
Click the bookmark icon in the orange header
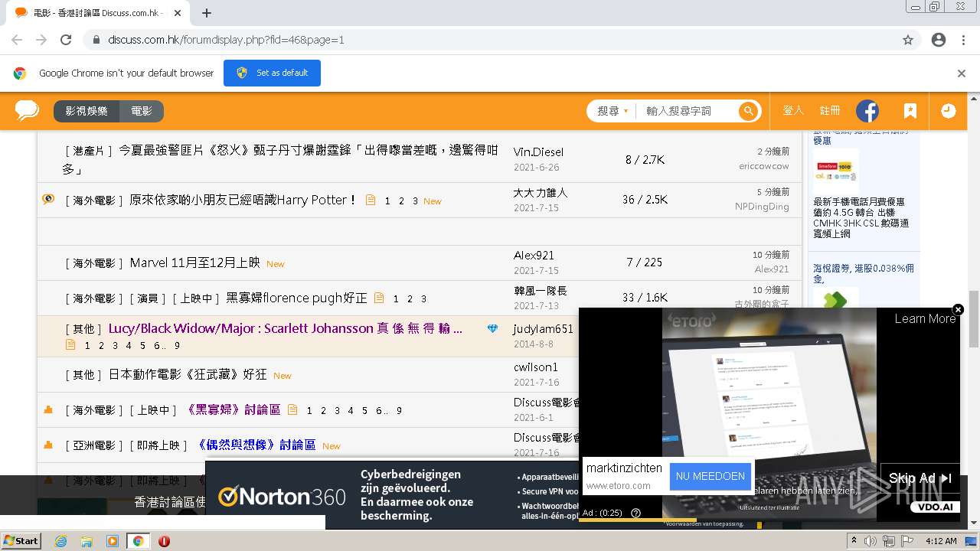click(x=910, y=111)
